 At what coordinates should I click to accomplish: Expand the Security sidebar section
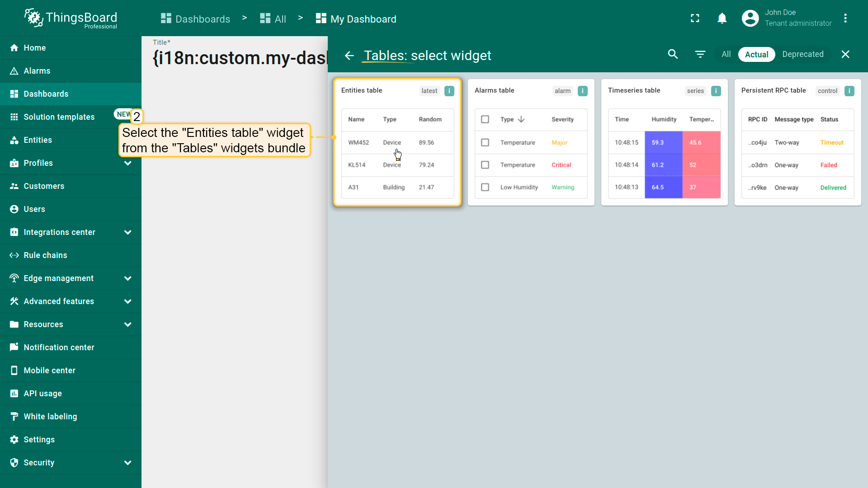coord(128,463)
